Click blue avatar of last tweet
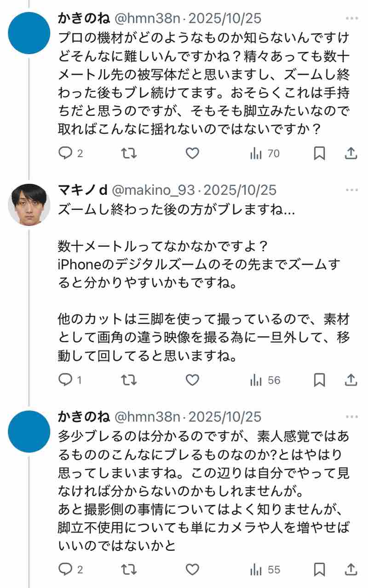 point(29,431)
